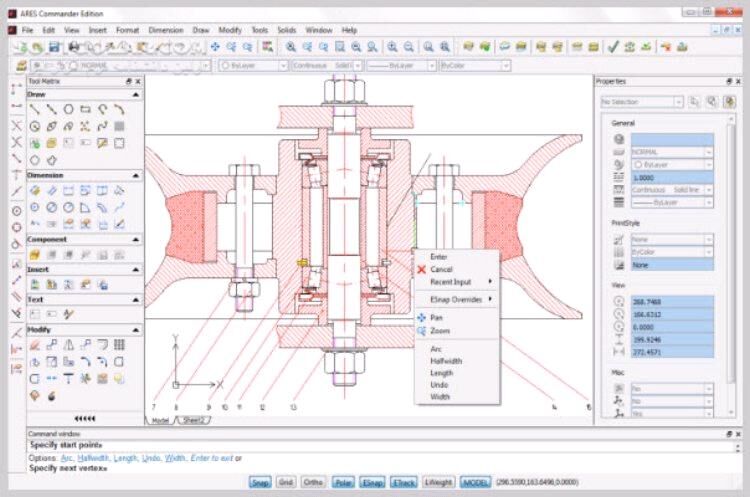
Task: Click the Mirror tool in Modify panel
Action: click(69, 345)
